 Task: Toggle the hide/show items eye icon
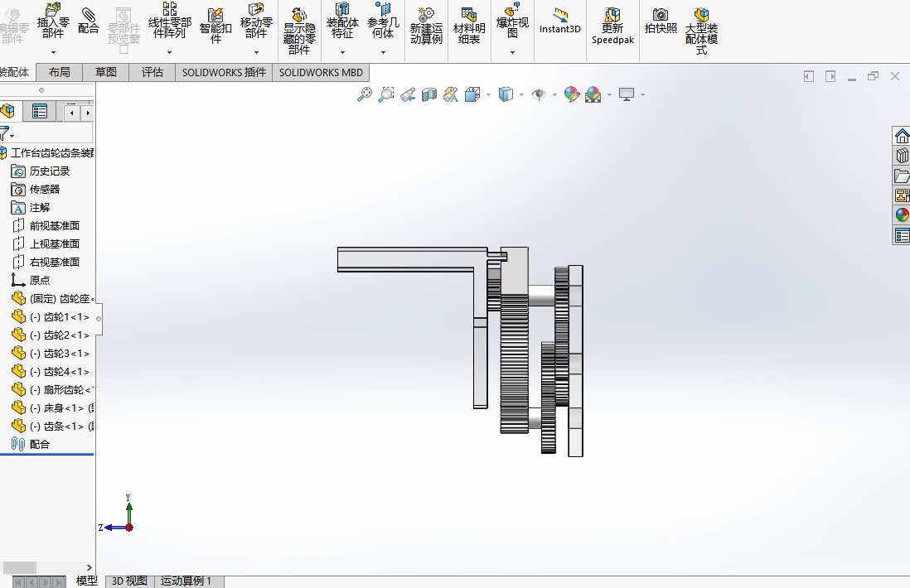point(539,94)
